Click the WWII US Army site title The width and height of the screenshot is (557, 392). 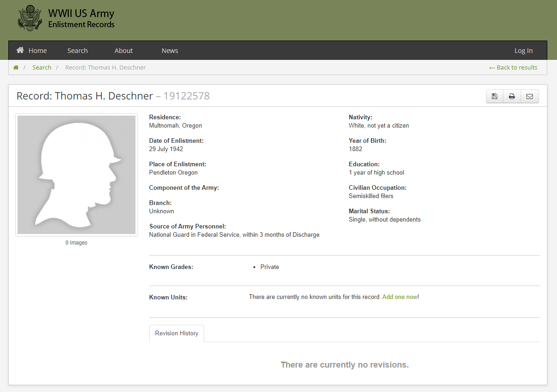pos(81,14)
